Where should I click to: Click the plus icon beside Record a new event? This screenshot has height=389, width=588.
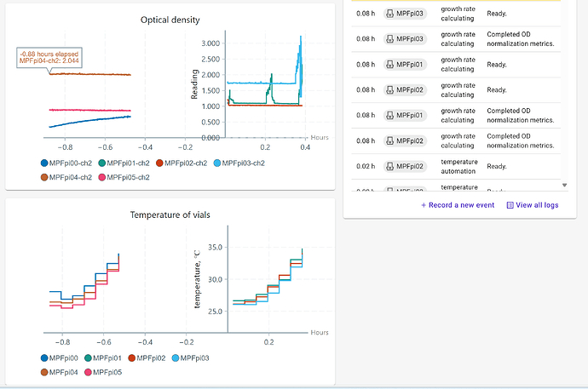click(x=424, y=205)
